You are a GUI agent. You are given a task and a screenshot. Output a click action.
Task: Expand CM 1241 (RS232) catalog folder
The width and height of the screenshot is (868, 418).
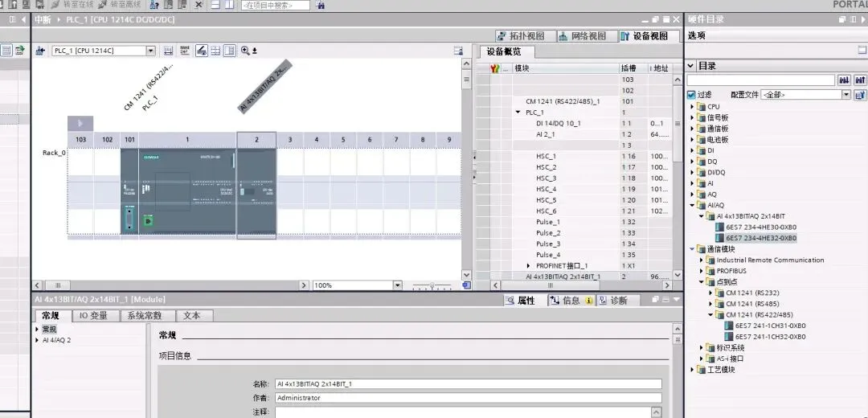710,293
